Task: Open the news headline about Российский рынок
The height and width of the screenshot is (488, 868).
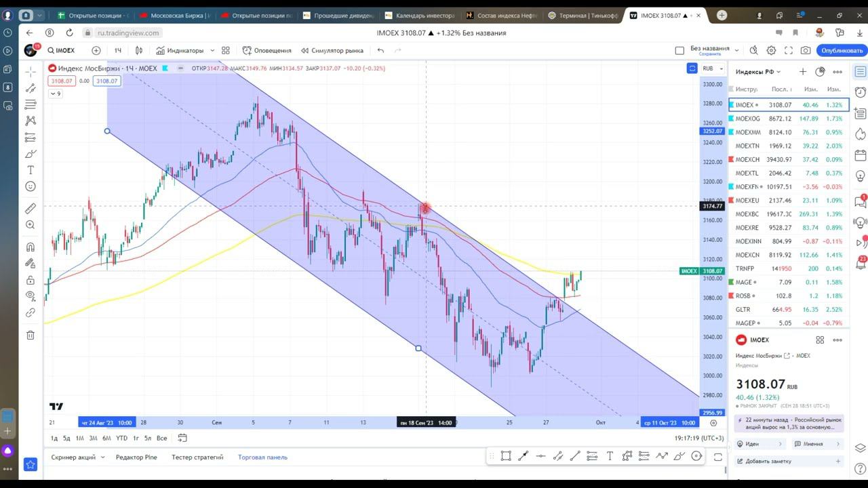Action: pos(789,424)
